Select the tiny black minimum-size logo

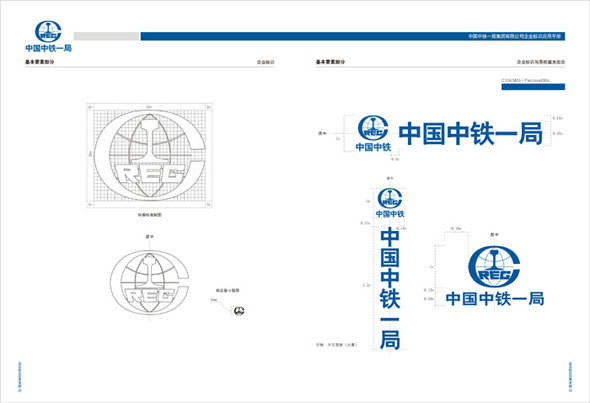click(x=239, y=311)
